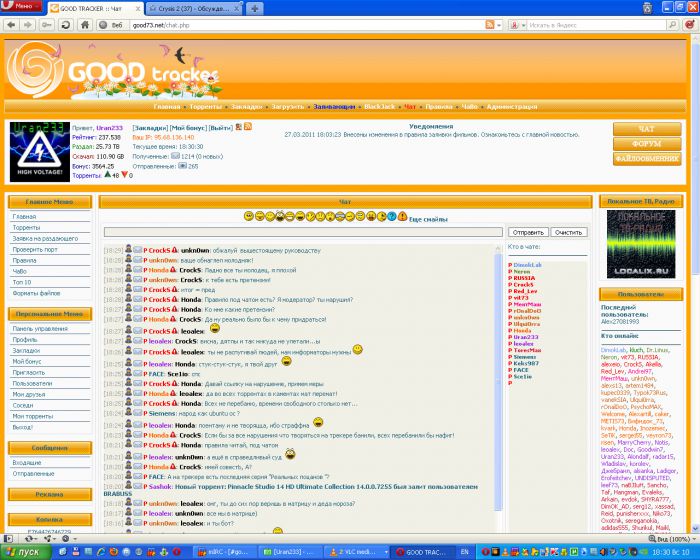Click the Opera Меню button

coord(17,8)
